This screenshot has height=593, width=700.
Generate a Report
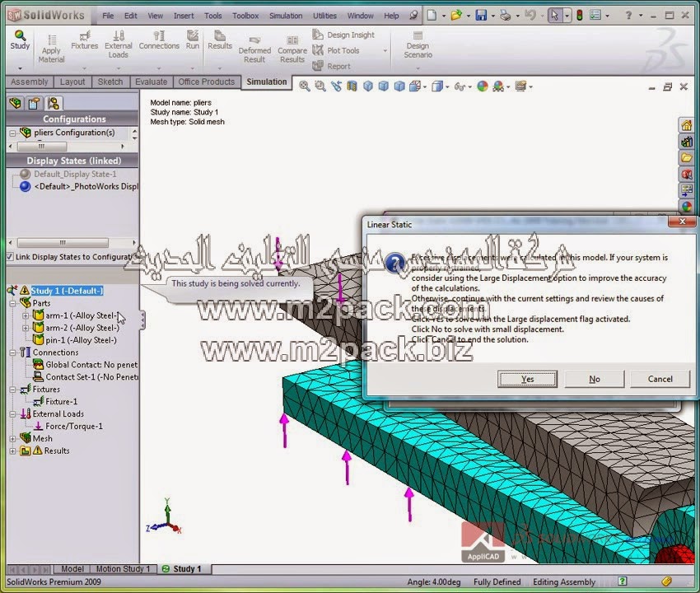coord(332,66)
